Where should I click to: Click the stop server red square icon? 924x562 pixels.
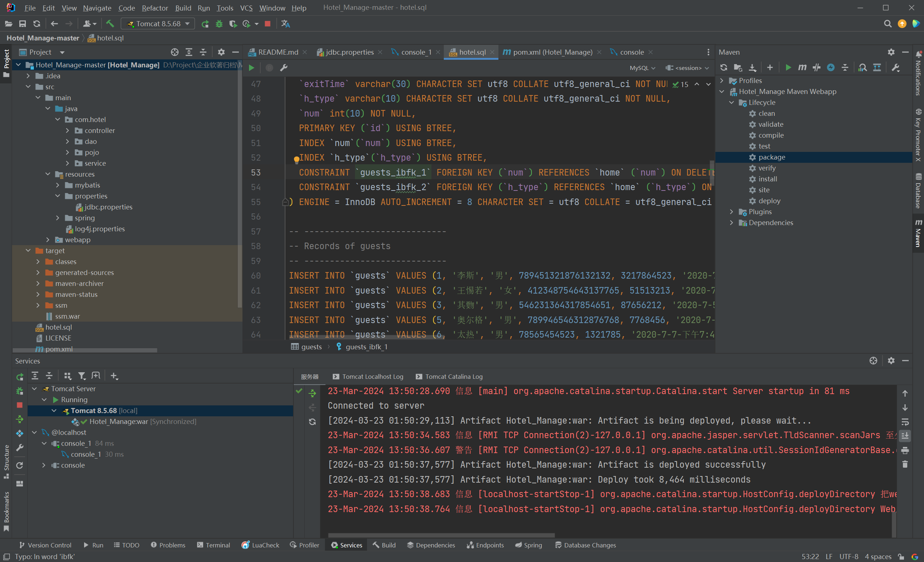pyautogui.click(x=267, y=25)
